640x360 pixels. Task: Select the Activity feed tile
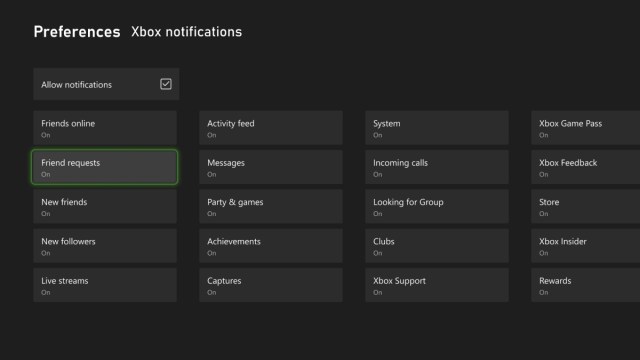271,128
